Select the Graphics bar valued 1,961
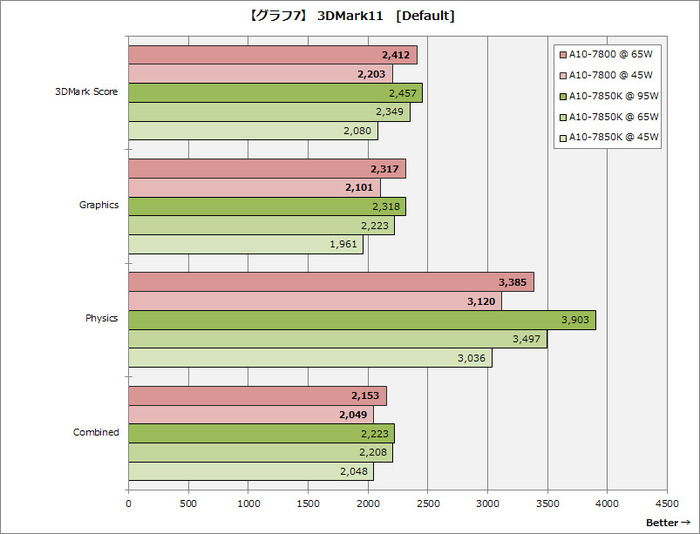Viewport: 700px width, 534px height. click(x=246, y=245)
